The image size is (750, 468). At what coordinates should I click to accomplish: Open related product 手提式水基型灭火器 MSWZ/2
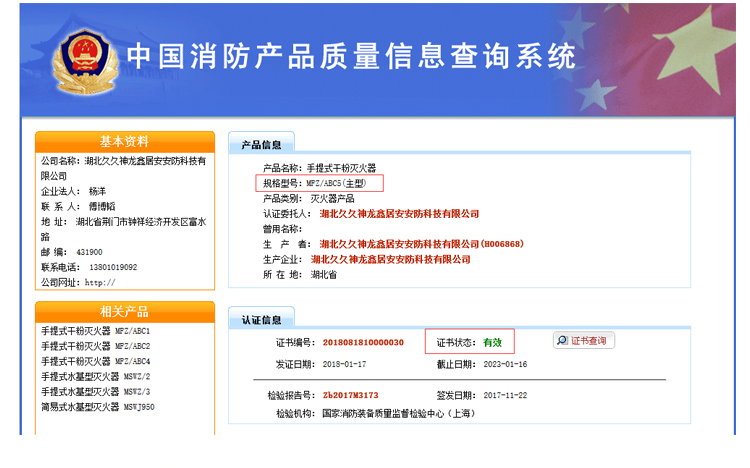95,377
